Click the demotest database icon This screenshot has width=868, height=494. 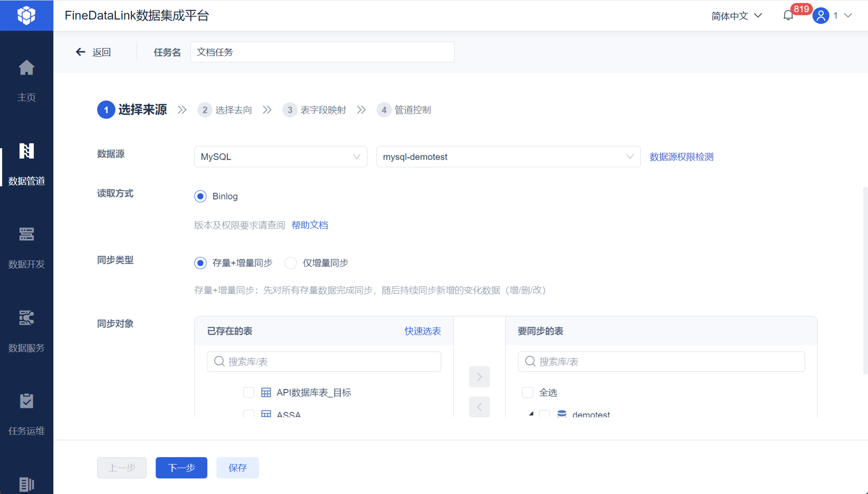(x=562, y=414)
